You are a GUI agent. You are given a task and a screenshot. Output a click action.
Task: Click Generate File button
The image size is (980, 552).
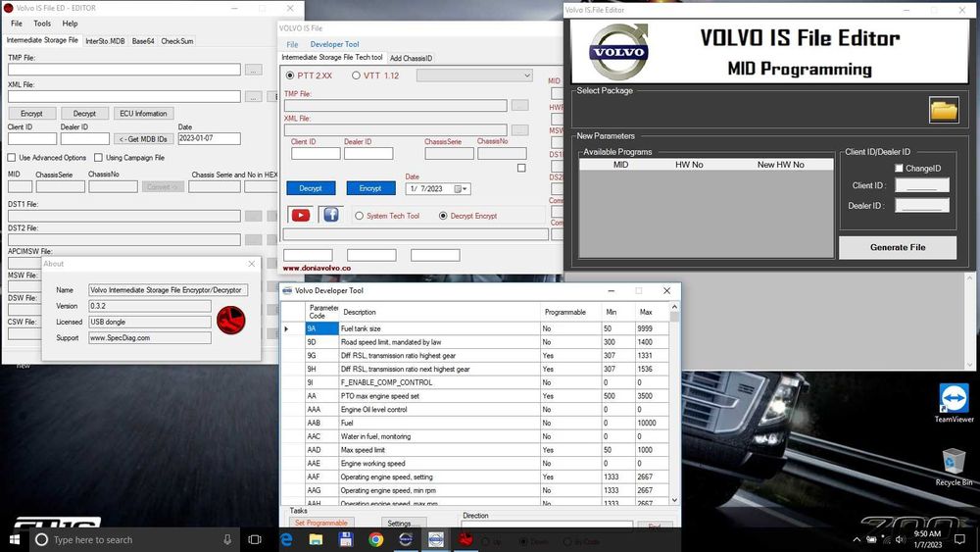898,247
